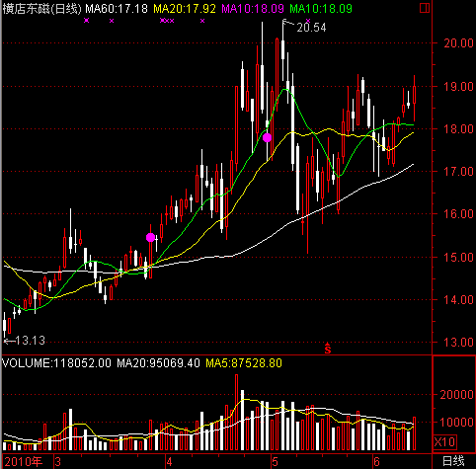The width and height of the screenshot is (476, 469).
Task: Click the first magenta x marker at top
Action: coord(86,21)
